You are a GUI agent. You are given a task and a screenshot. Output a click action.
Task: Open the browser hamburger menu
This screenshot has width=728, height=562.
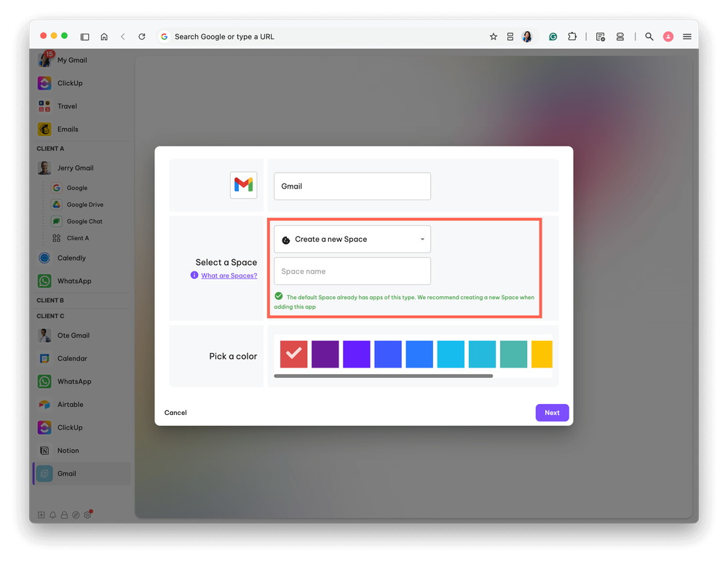click(687, 36)
